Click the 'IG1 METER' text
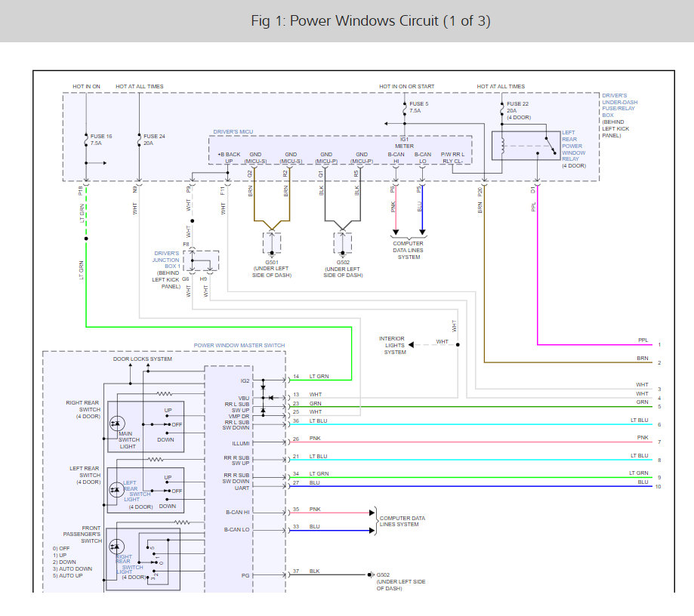The height and width of the screenshot is (616, 694). 405,143
